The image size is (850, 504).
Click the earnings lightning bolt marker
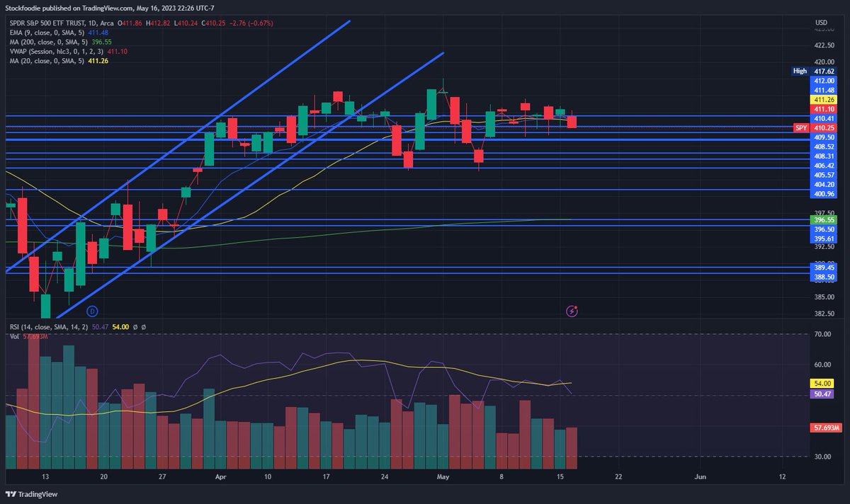(x=572, y=311)
